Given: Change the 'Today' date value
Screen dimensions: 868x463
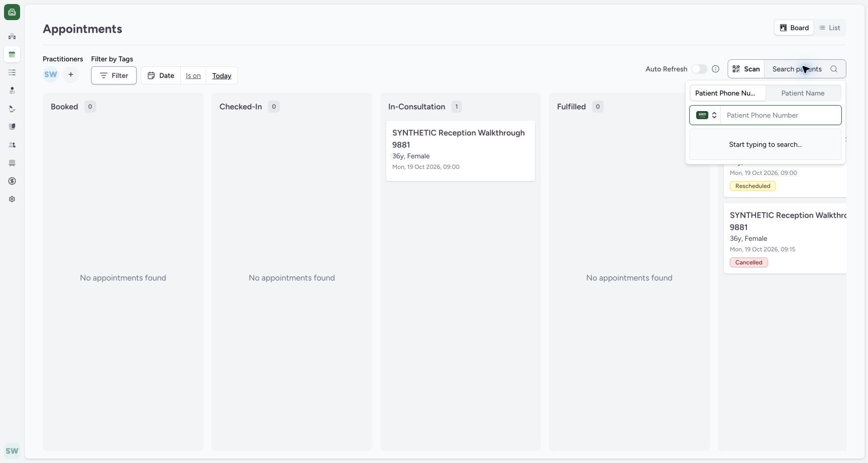Looking at the screenshot, I should (222, 75).
